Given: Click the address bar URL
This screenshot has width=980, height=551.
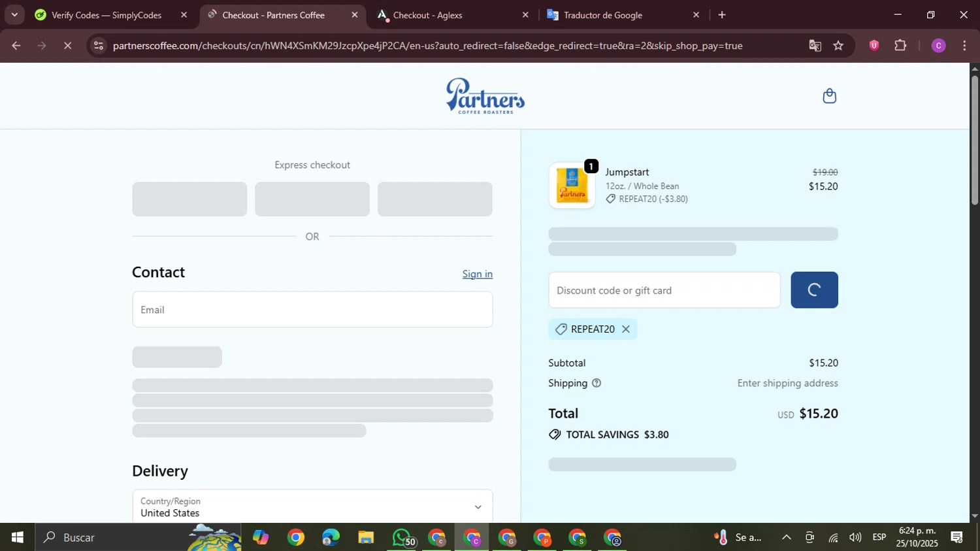Looking at the screenshot, I should click(x=427, y=46).
